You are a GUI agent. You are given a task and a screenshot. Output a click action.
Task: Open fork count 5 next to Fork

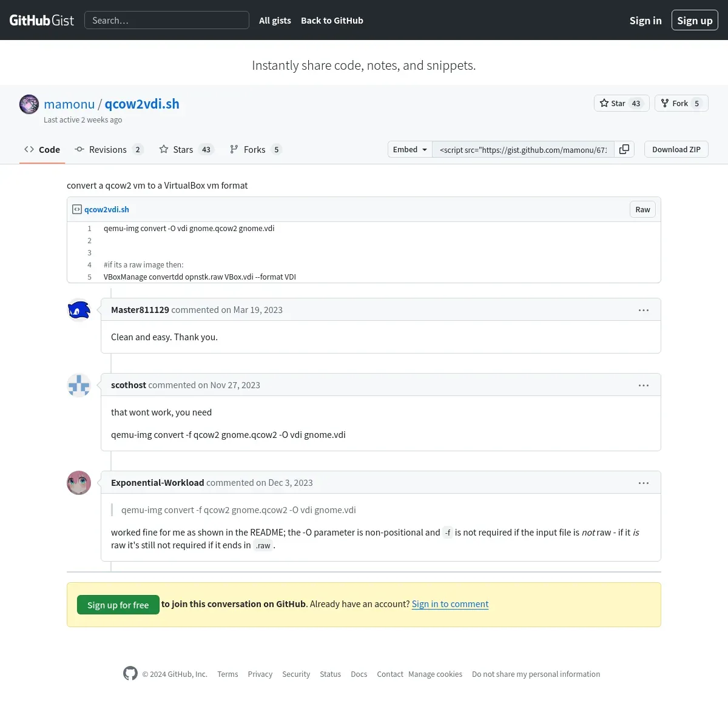pyautogui.click(x=696, y=103)
